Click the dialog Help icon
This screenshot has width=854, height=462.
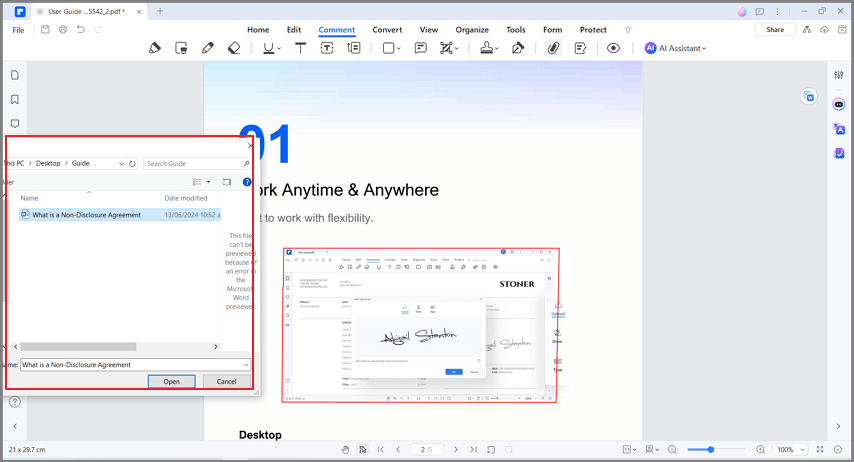click(x=247, y=182)
